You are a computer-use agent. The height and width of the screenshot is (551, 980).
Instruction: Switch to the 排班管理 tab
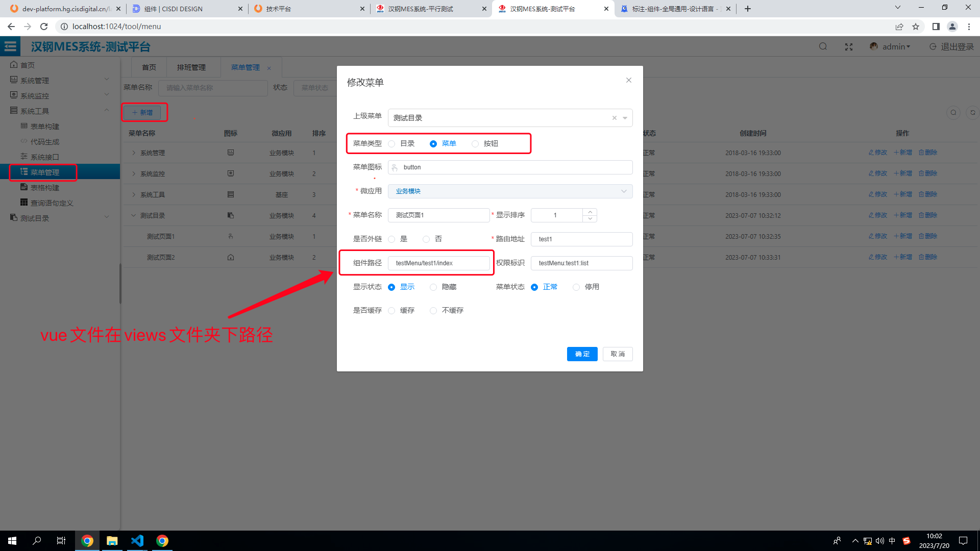pyautogui.click(x=191, y=67)
